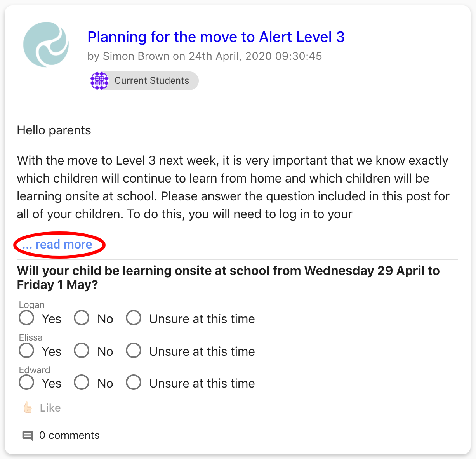Select Yes for Edward
This screenshot has height=459, width=476.
pos(27,382)
